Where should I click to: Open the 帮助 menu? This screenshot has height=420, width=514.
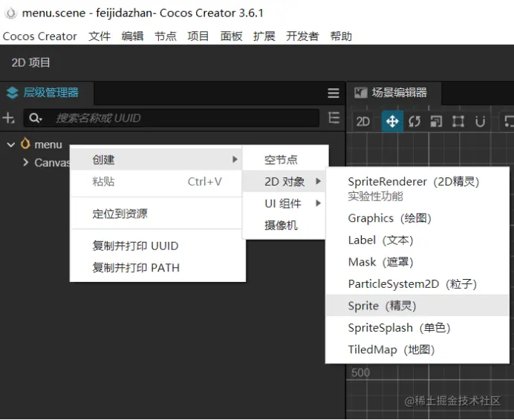[341, 36]
